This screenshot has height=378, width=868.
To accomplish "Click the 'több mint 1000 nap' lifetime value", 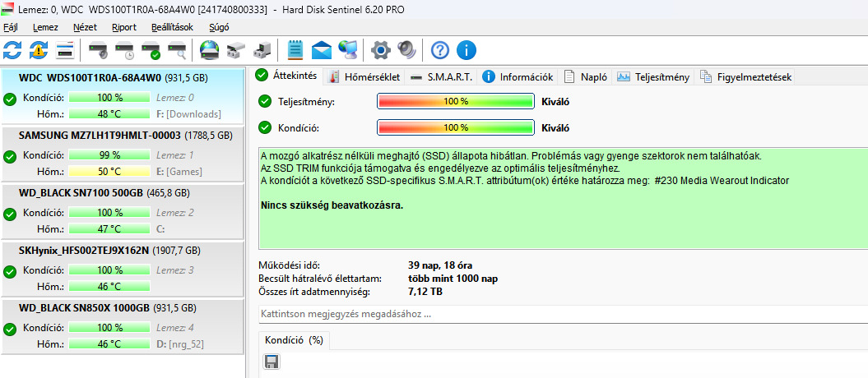I will tap(453, 279).
